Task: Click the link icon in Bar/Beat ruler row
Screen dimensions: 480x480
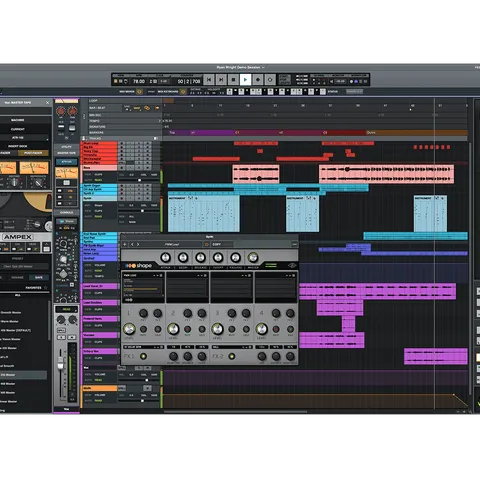Action: click(x=147, y=108)
